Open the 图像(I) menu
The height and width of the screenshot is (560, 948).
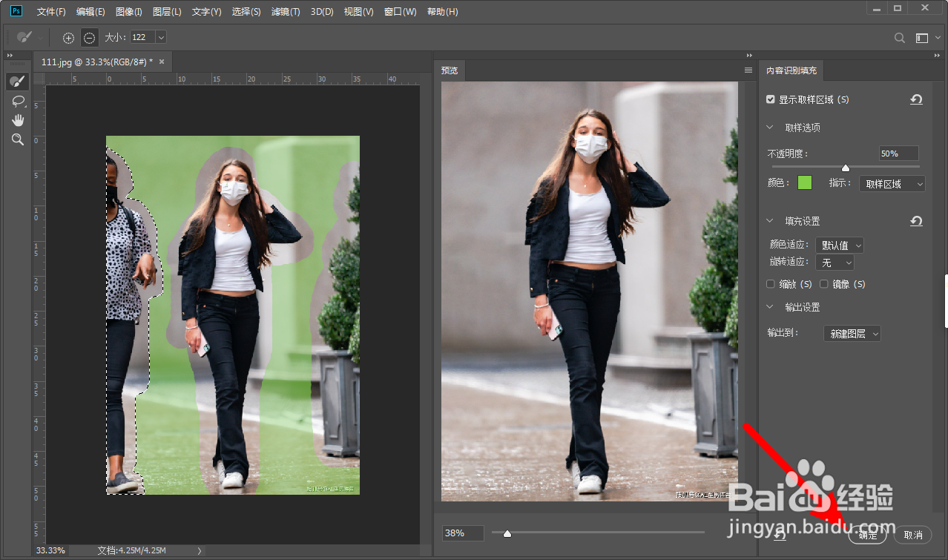tap(129, 12)
